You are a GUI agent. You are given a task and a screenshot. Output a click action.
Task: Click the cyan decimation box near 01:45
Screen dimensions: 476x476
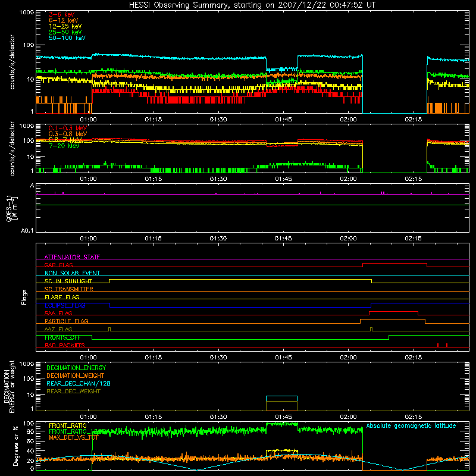tap(281, 403)
